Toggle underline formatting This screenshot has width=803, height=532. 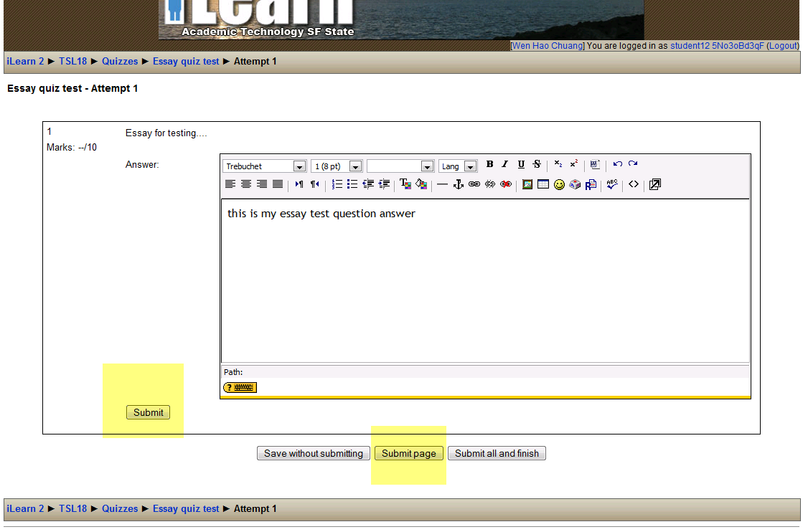(521, 164)
